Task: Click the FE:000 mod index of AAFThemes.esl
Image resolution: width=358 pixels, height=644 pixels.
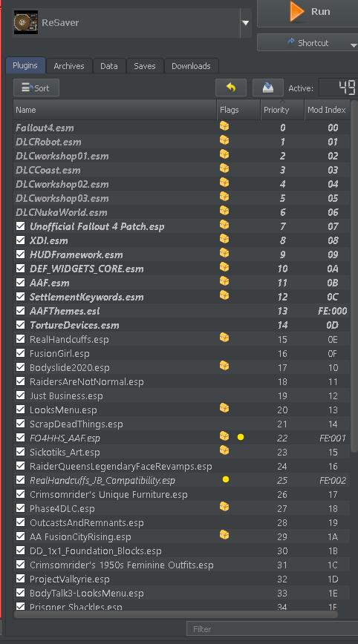Action: (332, 311)
